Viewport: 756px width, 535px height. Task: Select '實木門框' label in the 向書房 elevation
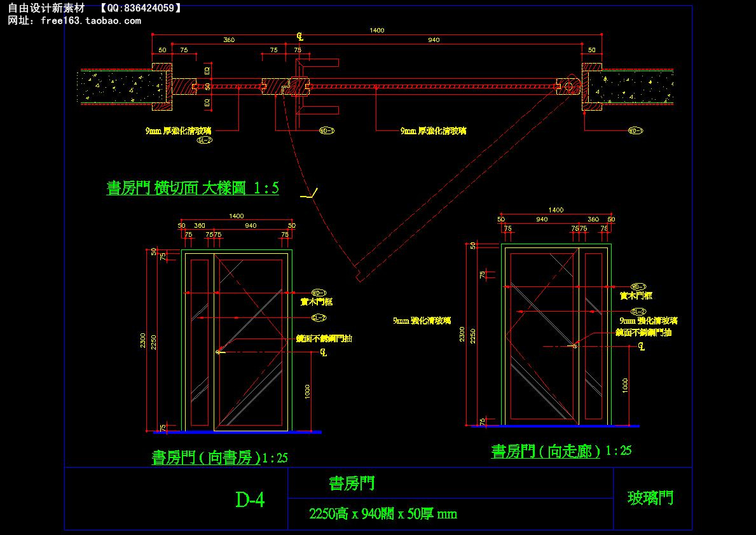316,302
